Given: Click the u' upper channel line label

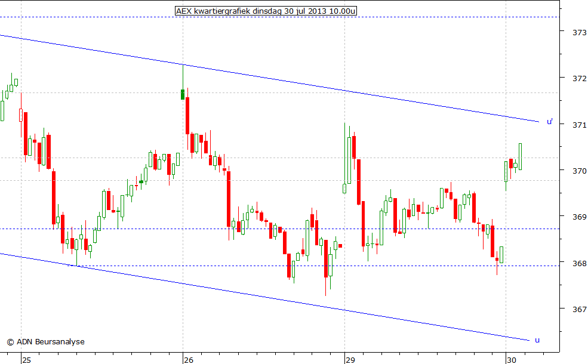Looking at the screenshot, I should coord(550,122).
